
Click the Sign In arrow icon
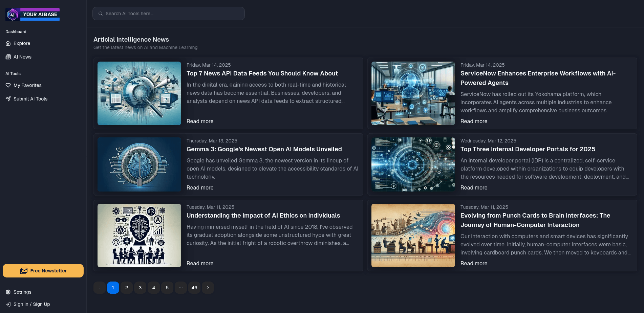8,304
